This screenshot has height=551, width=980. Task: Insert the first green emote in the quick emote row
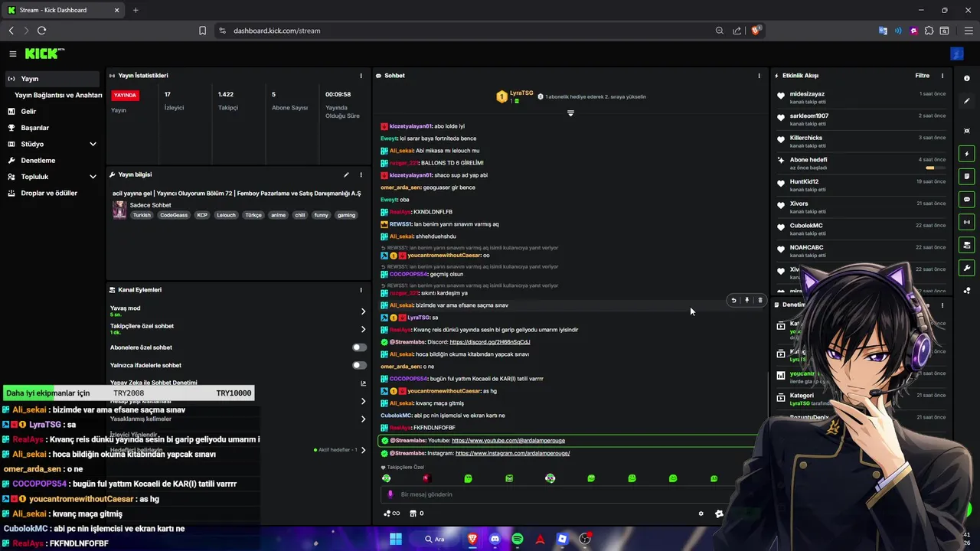(387, 478)
